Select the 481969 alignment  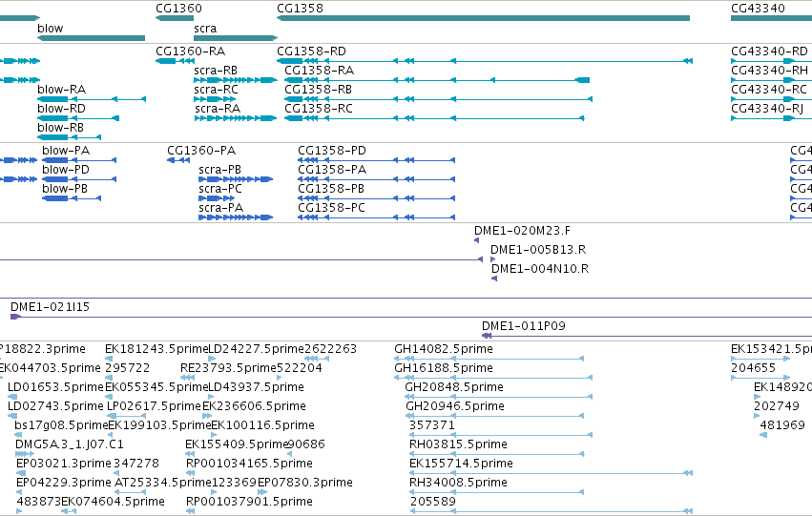click(x=763, y=435)
